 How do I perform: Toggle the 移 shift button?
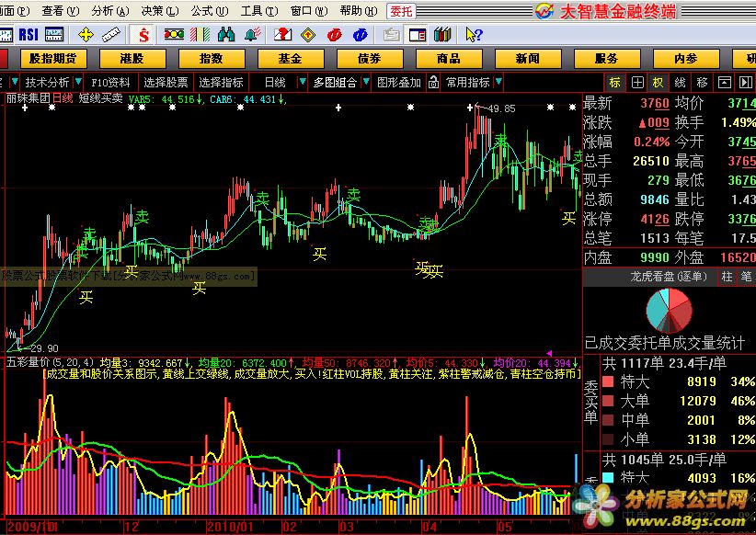pyautogui.click(x=702, y=83)
